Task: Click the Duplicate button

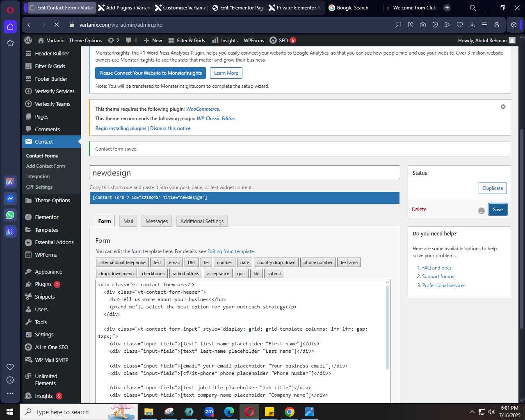Action: [493, 188]
